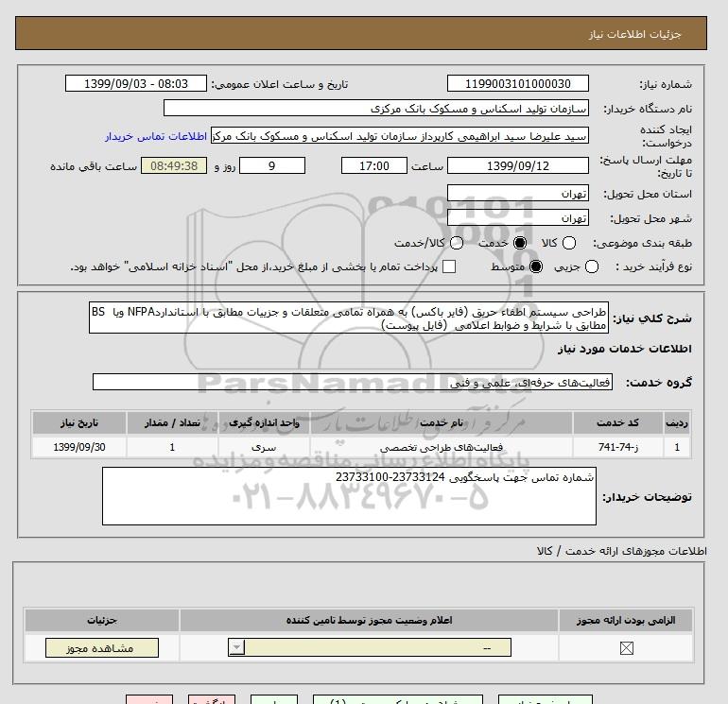
Task: Select the جزیی purchase type radio
Action: click(592, 266)
